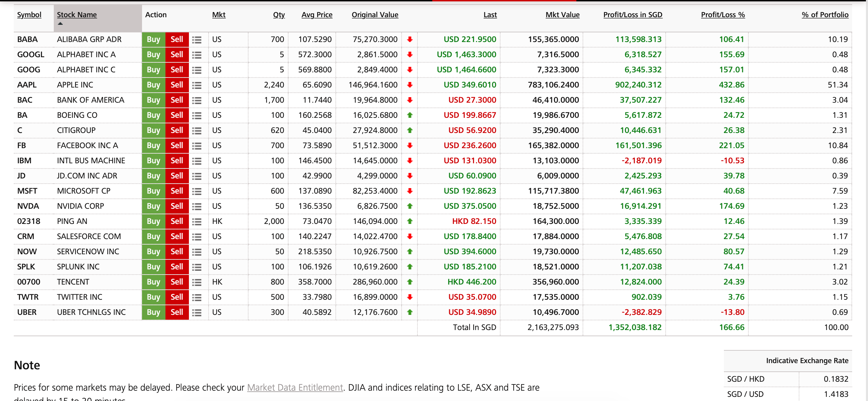Open the list menu icon for JD.COM row
The height and width of the screenshot is (401, 868).
[197, 176]
